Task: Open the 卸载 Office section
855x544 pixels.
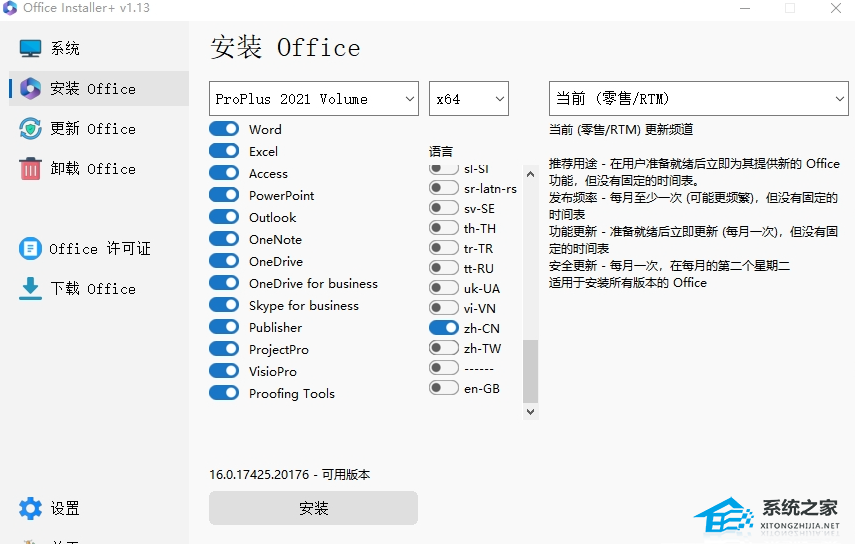Action: tap(99, 168)
